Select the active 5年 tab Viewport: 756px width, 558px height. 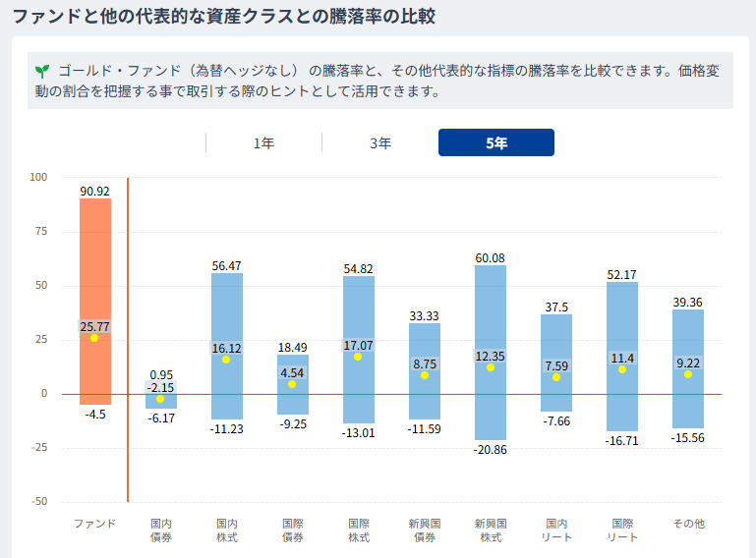point(496,142)
